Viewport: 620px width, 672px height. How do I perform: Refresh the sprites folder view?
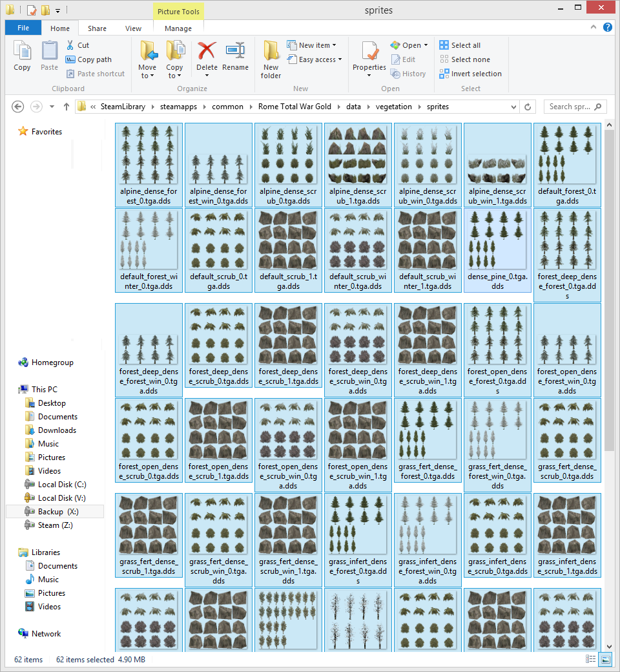pyautogui.click(x=528, y=107)
